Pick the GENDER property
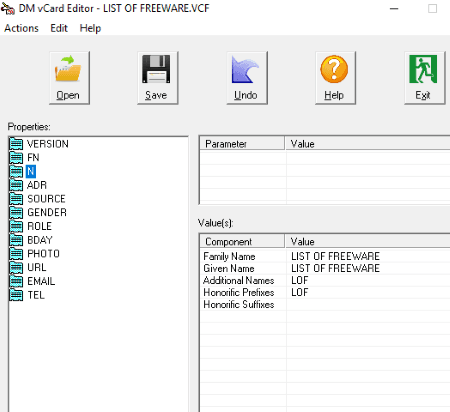The height and width of the screenshot is (412, 450). coord(47,212)
